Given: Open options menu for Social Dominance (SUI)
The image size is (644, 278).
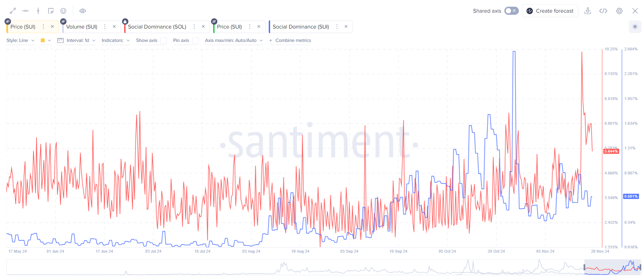Looking at the screenshot, I should pos(337,27).
